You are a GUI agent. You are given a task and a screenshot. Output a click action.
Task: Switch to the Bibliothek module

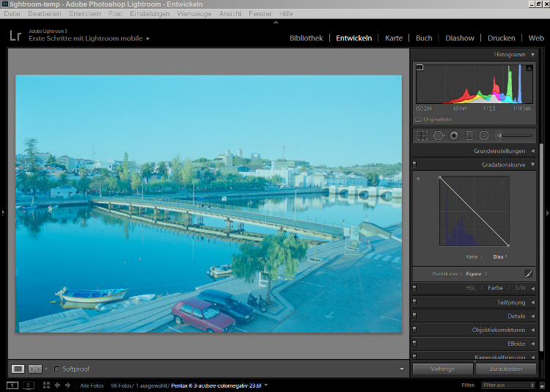tap(306, 38)
